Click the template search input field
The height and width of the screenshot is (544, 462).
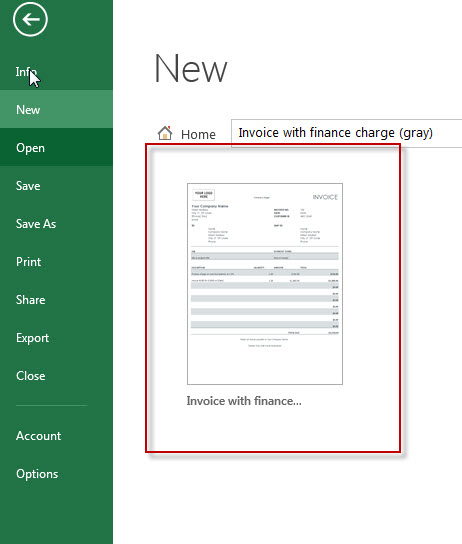pyautogui.click(x=346, y=133)
